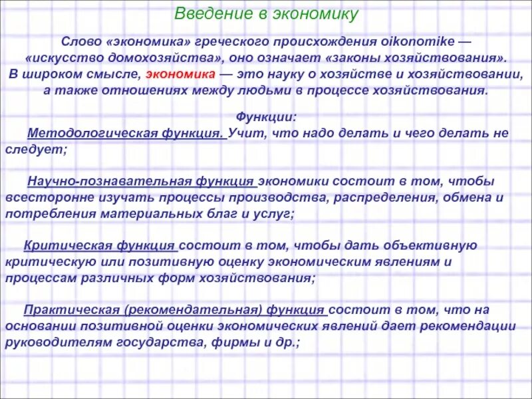
Task: Click the text 'всесторонне изучать процессы производства'
Action: pos(165,198)
